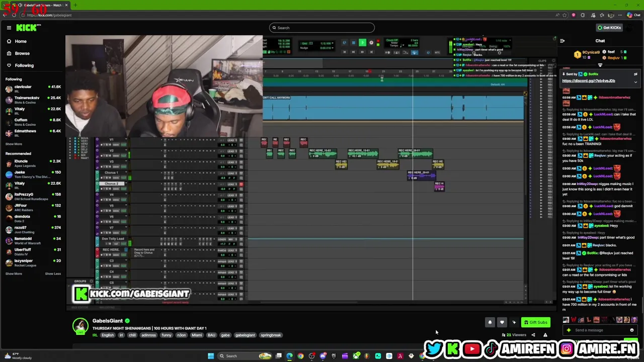
Task: Click the sparkle button beside Gift Subs
Action: (514, 323)
